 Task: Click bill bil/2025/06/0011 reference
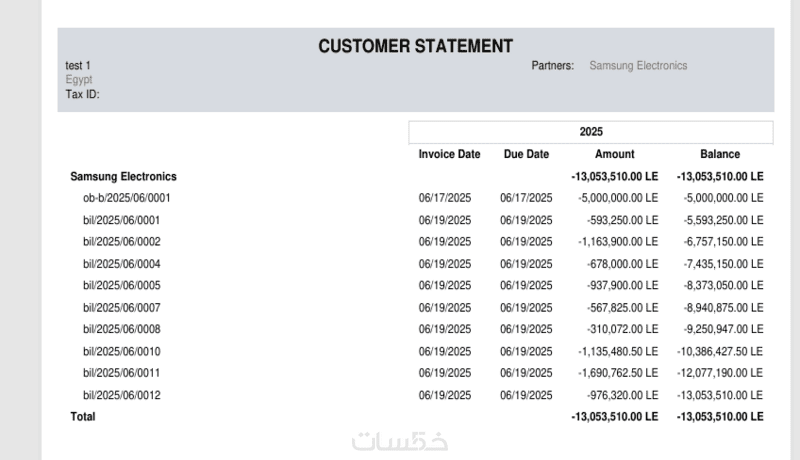[121, 373]
